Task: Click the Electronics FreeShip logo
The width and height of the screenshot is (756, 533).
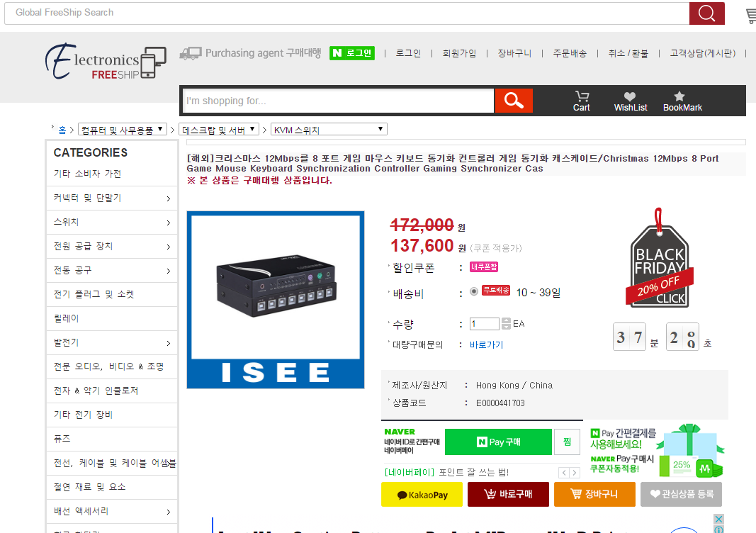Action: click(106, 62)
